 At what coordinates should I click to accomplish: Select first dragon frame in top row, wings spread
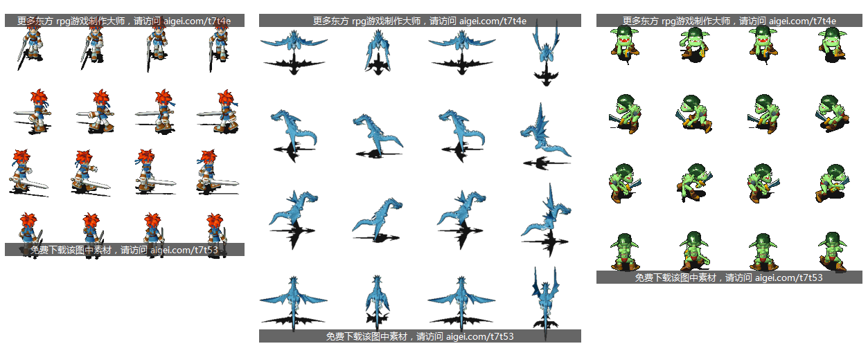pyautogui.click(x=294, y=51)
